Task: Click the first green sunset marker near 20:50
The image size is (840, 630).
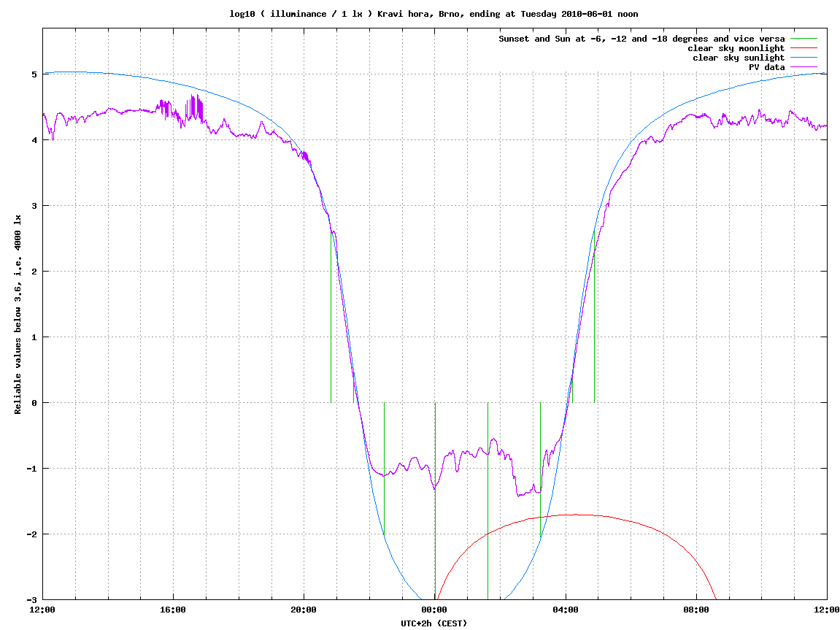Action: point(331,316)
